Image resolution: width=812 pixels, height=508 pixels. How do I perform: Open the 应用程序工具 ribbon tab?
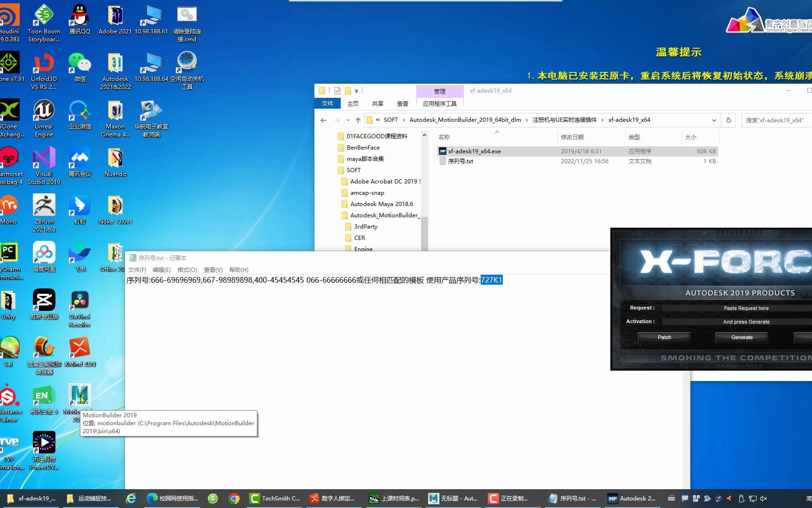(439, 103)
